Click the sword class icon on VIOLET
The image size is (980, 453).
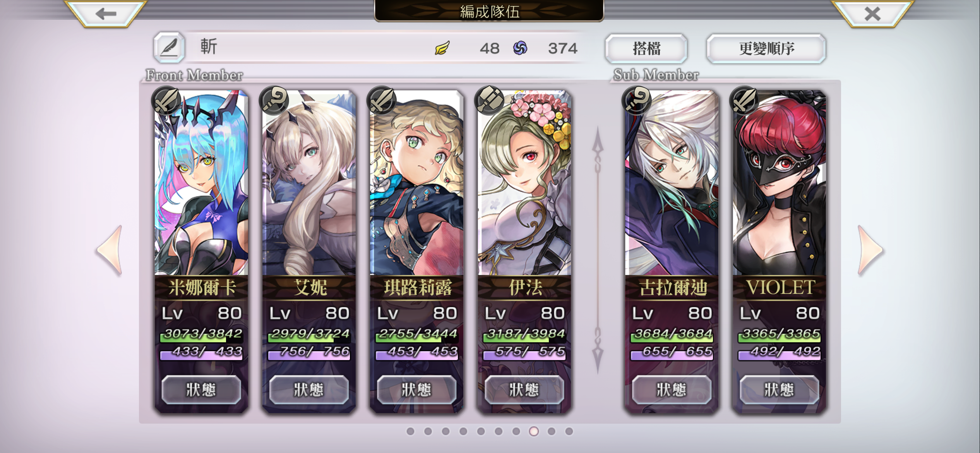[744, 100]
